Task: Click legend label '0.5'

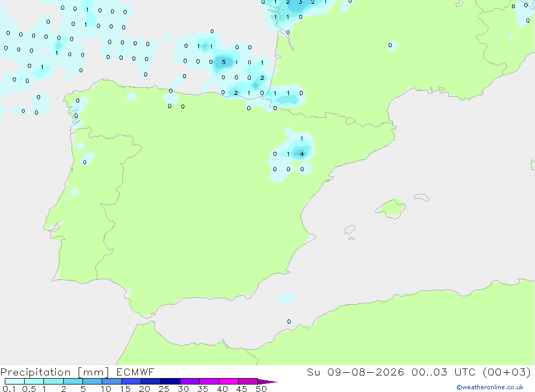Action: pyautogui.click(x=29, y=389)
